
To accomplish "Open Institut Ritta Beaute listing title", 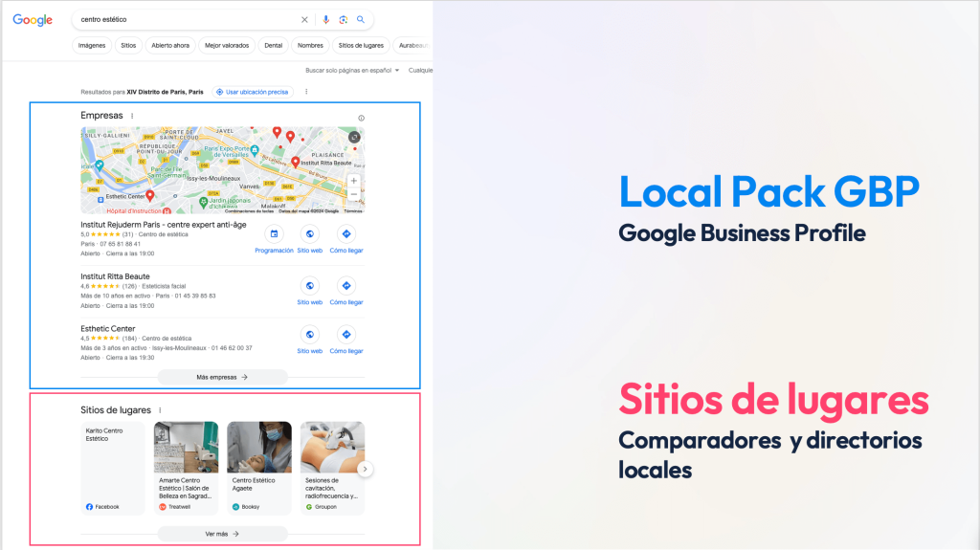I will [x=115, y=276].
